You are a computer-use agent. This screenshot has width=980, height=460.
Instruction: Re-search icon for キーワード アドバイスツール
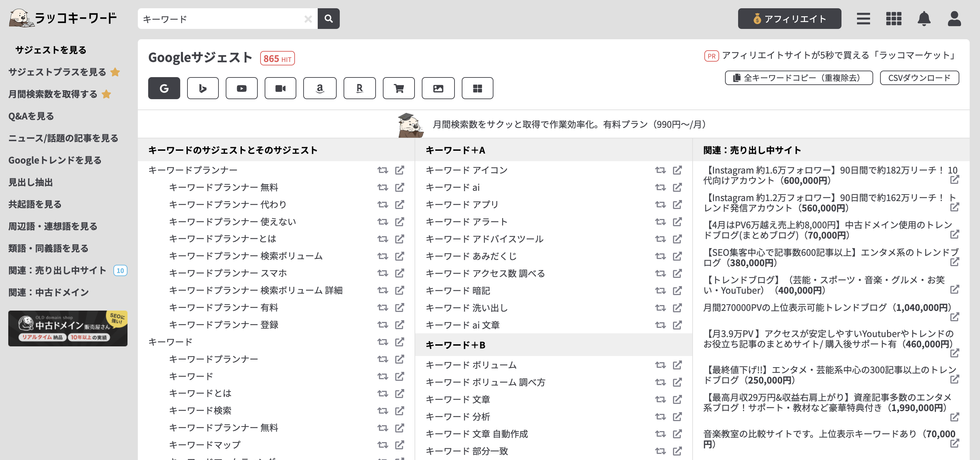[661, 239]
